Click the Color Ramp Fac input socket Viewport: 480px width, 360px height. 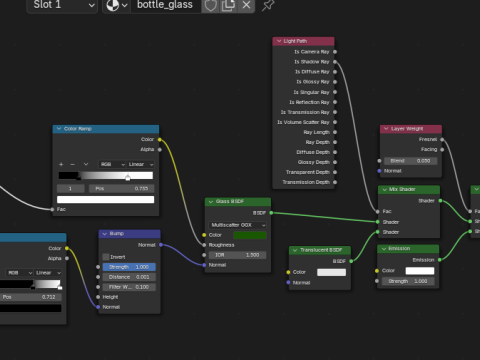52,209
